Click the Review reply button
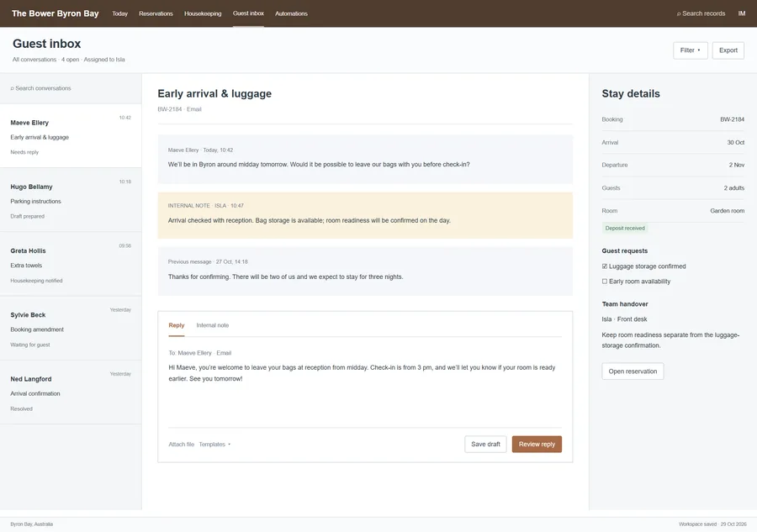The height and width of the screenshot is (532, 757). [537, 445]
